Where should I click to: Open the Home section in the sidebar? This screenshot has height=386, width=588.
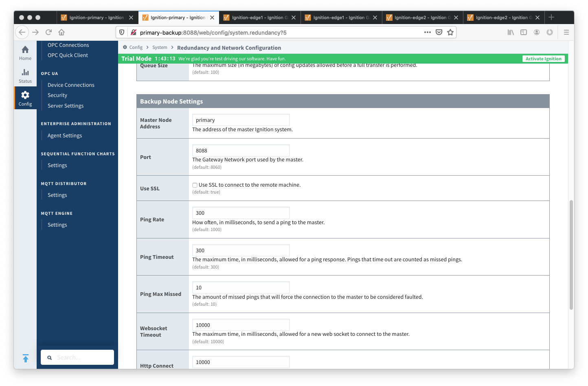[25, 53]
